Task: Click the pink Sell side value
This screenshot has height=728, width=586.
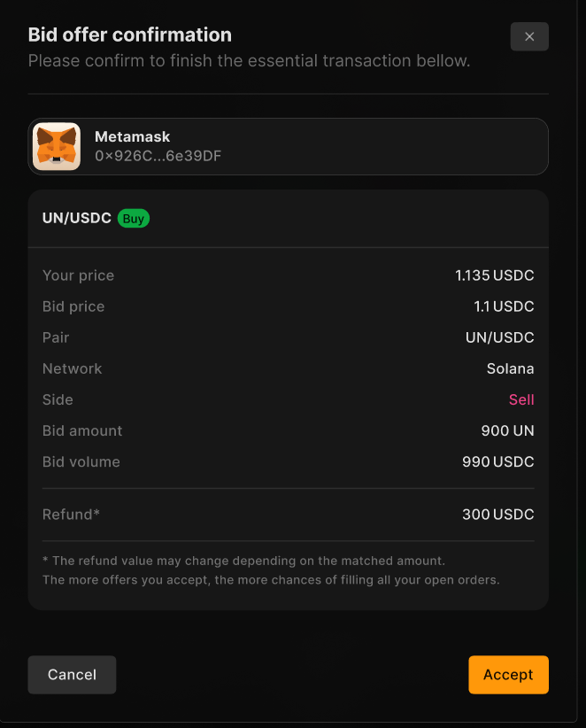Action: (521, 399)
